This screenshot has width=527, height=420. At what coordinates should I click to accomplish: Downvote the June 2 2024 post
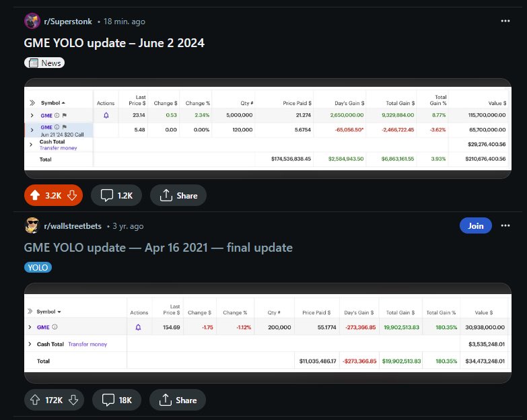(x=72, y=195)
